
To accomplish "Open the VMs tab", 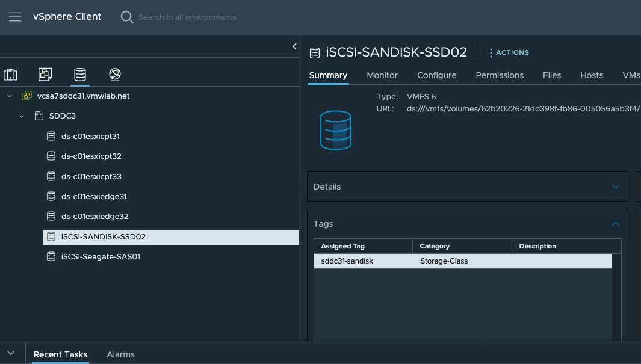I will [631, 76].
